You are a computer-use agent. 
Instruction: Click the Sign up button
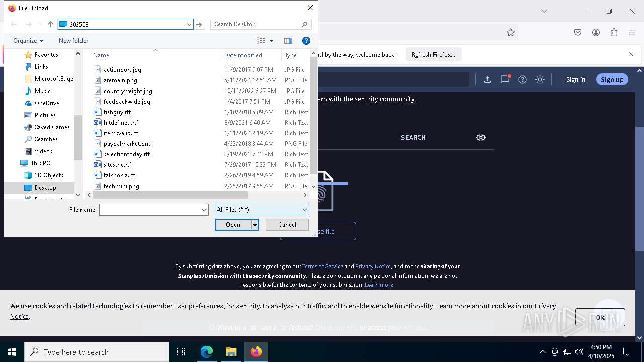(x=612, y=79)
